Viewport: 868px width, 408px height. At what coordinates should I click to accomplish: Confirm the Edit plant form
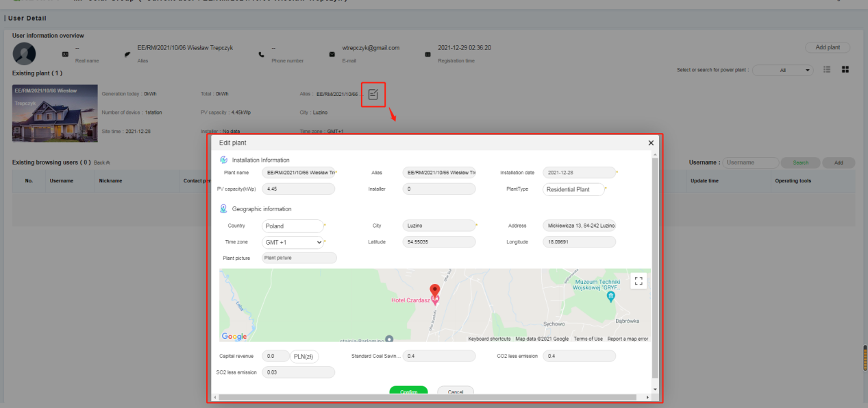pyautogui.click(x=408, y=391)
